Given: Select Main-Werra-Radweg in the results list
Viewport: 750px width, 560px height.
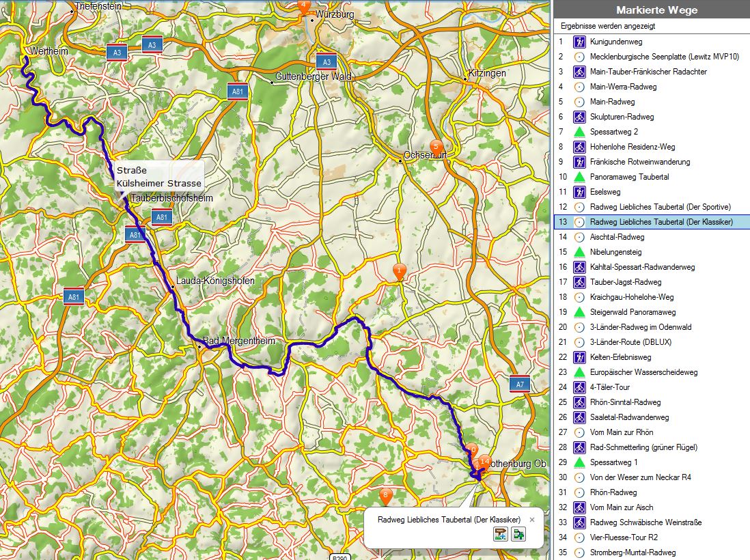Looking at the screenshot, I should [623, 87].
